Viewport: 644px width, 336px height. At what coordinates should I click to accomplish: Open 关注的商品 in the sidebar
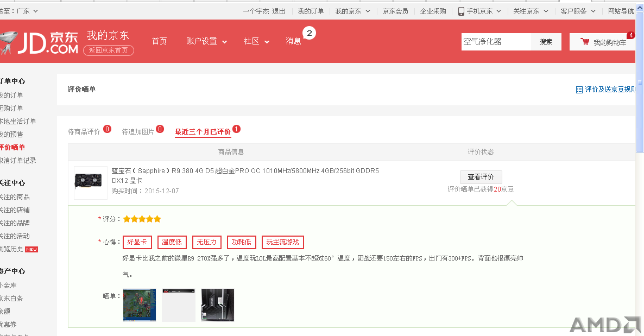15,196
